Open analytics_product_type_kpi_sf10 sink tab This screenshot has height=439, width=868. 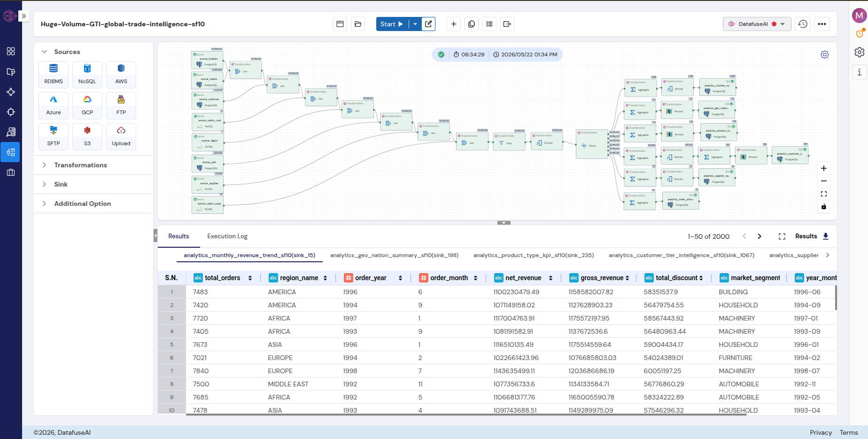click(534, 255)
